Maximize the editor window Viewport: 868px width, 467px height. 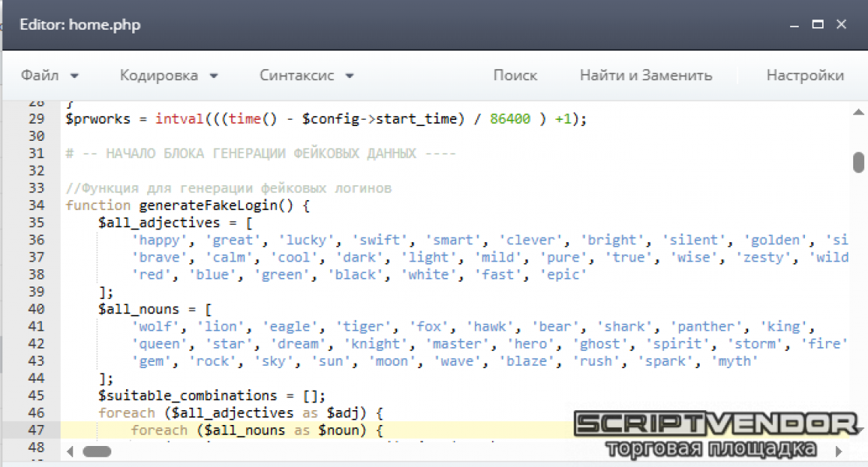coord(817,25)
